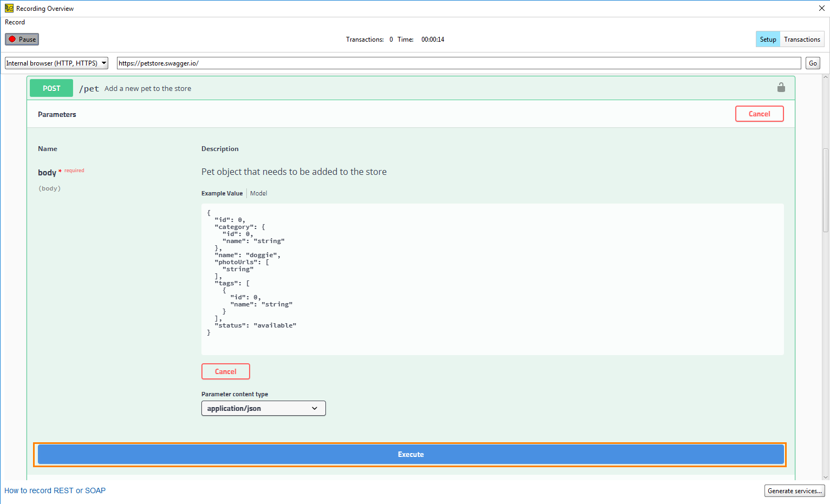Click the authorization lock icon on POST /pet

point(781,88)
